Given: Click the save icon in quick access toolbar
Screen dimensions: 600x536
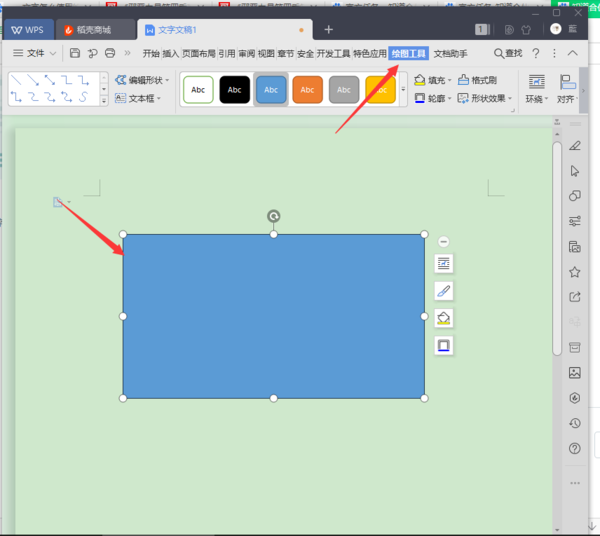Looking at the screenshot, I should pyautogui.click(x=75, y=53).
